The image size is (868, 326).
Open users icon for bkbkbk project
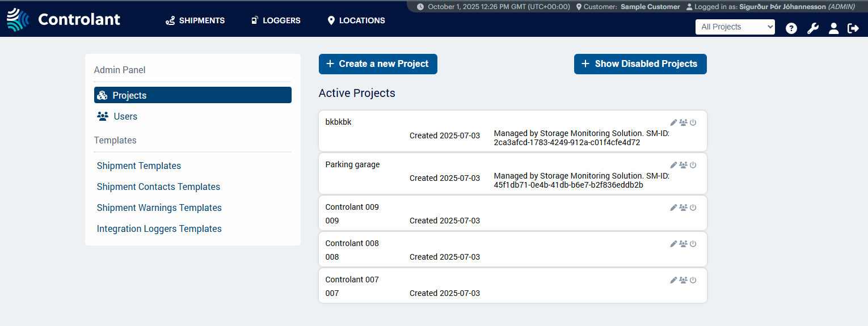coord(683,122)
